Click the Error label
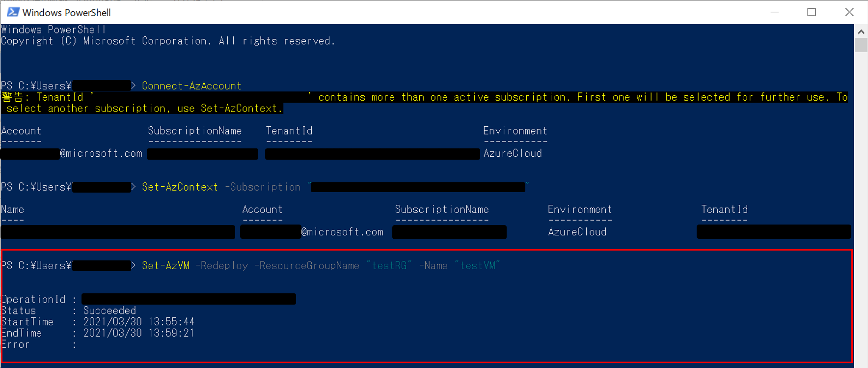868x368 pixels. [x=16, y=344]
